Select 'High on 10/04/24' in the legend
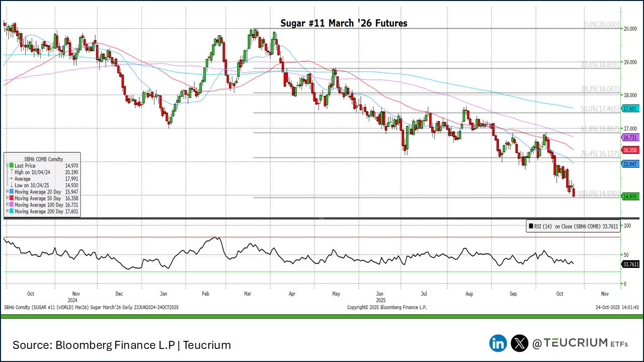The image size is (644, 362). coord(33,172)
